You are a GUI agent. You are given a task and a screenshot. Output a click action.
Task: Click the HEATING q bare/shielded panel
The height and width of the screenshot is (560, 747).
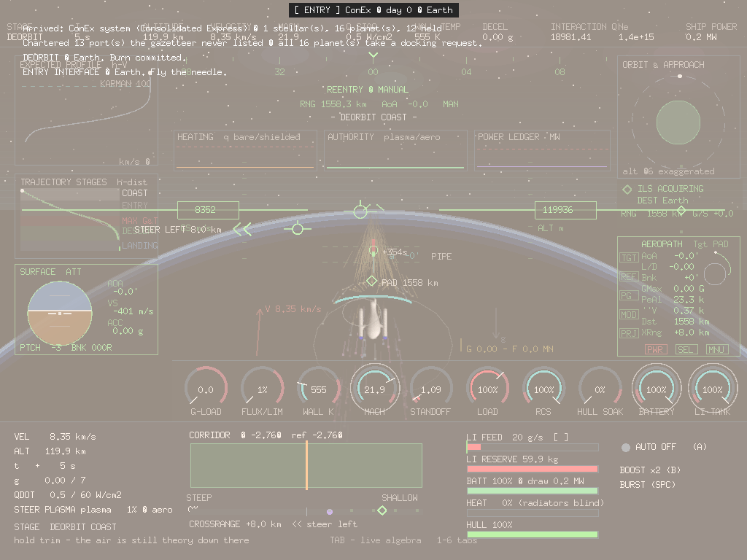point(245,150)
